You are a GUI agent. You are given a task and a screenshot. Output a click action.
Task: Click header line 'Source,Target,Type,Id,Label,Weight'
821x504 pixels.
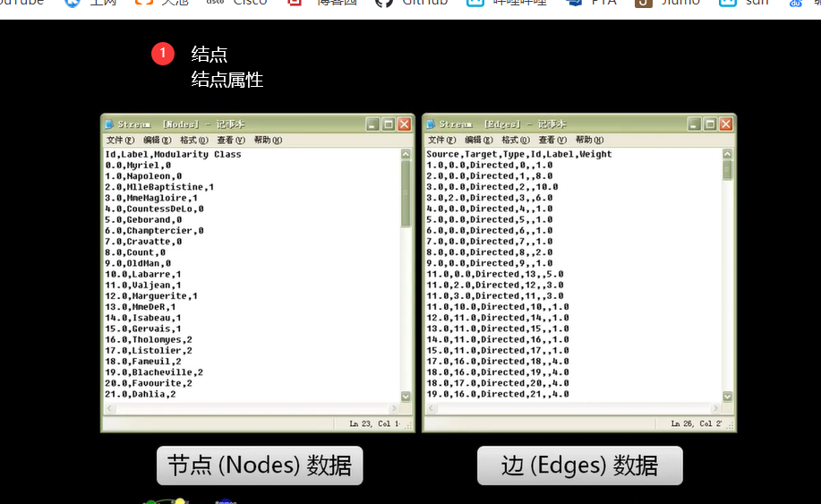(x=519, y=154)
